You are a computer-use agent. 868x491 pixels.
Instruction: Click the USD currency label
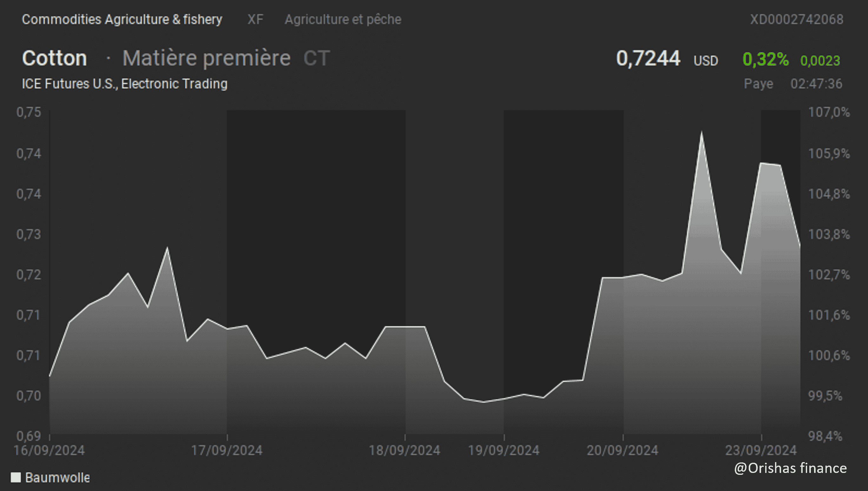[x=706, y=61]
